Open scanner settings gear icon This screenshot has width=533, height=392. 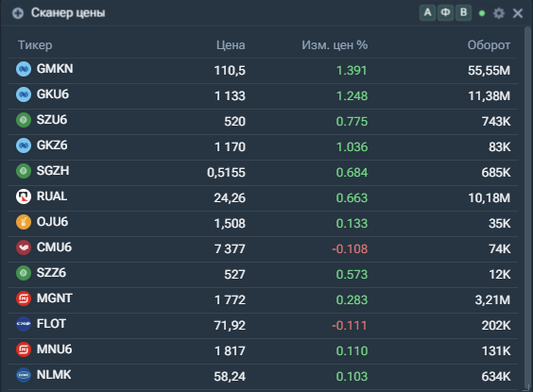click(499, 13)
